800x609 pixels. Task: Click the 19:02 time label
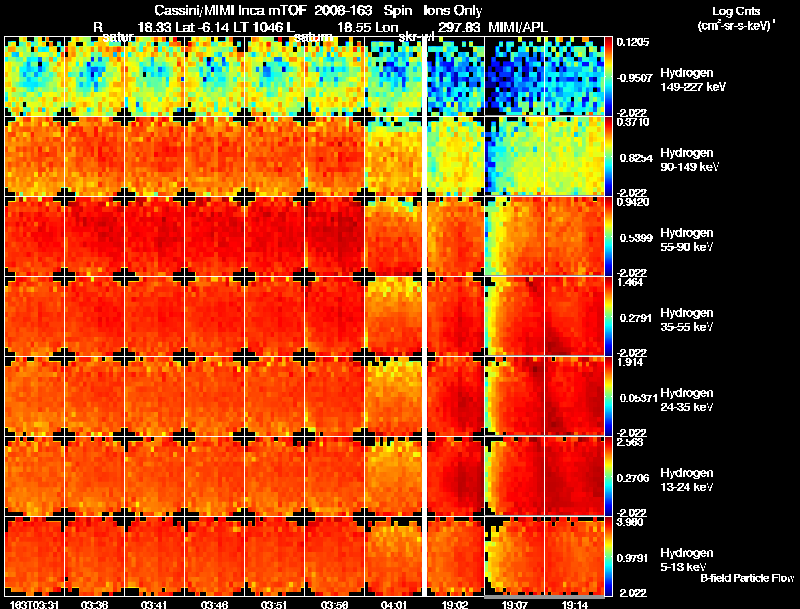pyautogui.click(x=454, y=604)
